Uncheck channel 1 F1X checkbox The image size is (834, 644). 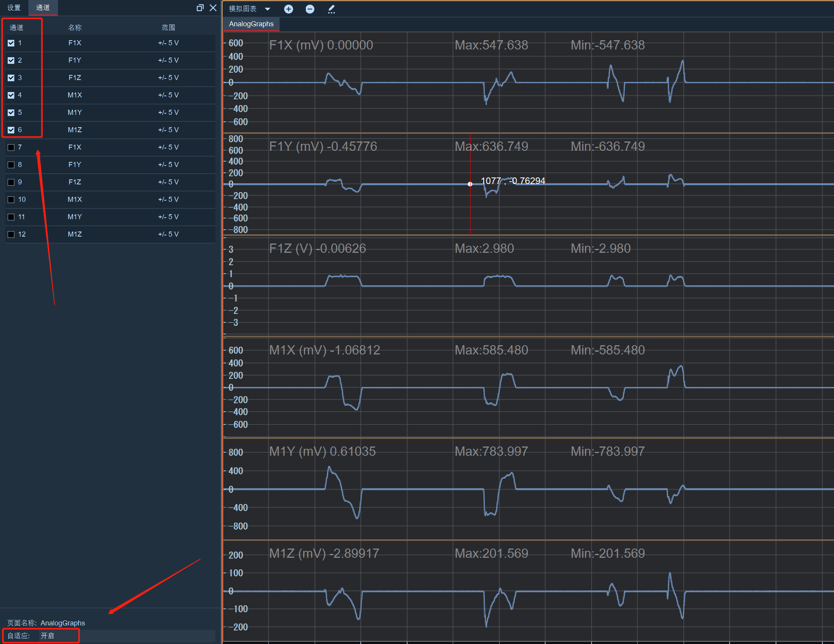[x=11, y=43]
